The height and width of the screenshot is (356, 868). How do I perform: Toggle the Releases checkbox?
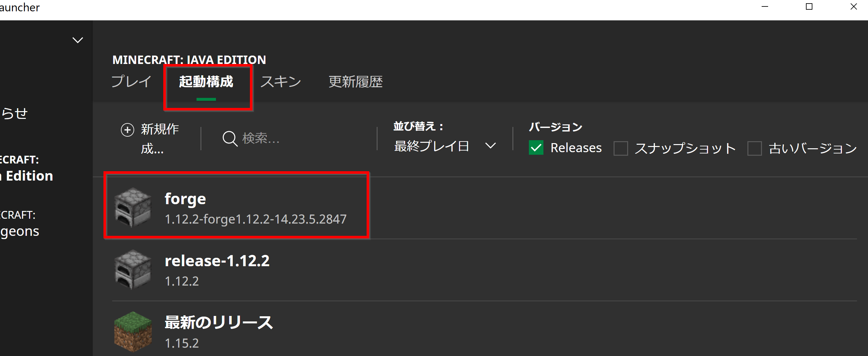[536, 148]
